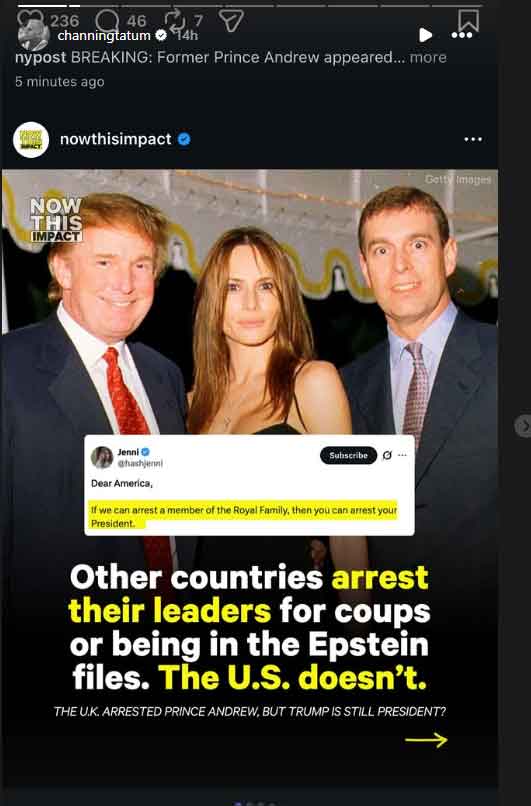
Task: Tap yellow arrow to see next slide
Action: click(x=426, y=740)
